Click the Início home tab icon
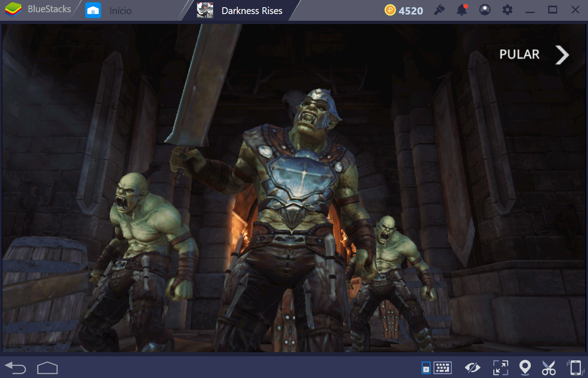The width and height of the screenshot is (588, 378). 93,10
